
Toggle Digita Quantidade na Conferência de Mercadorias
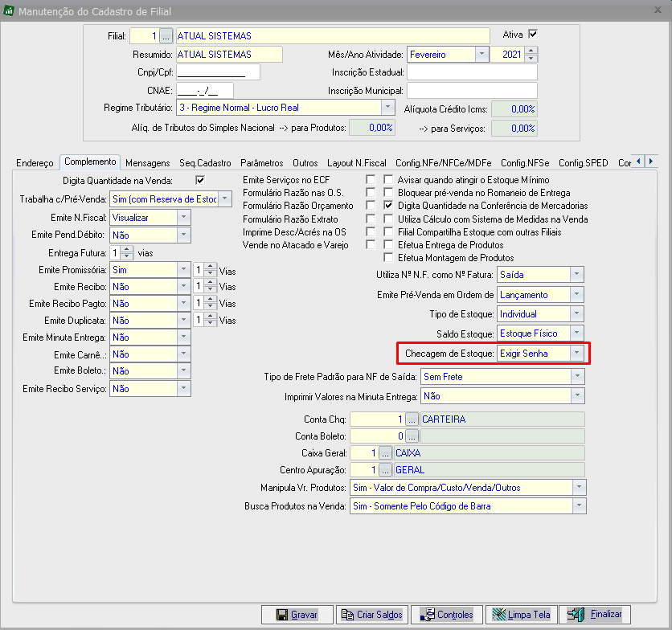[x=388, y=206]
